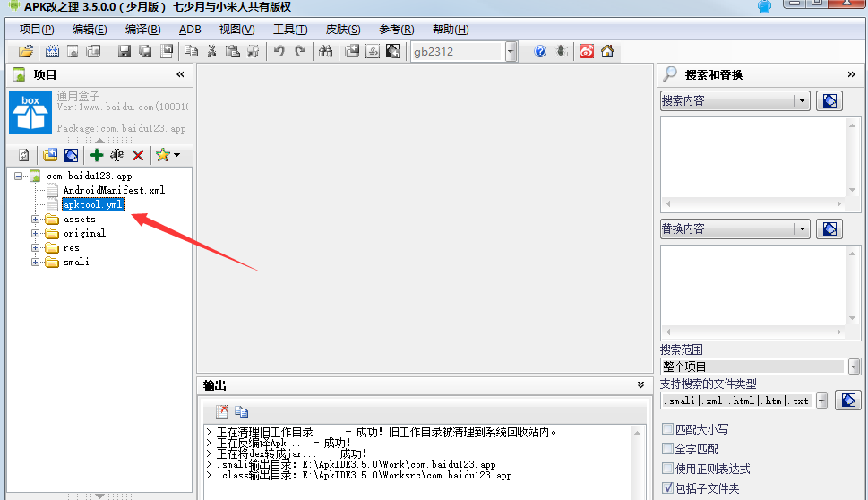Click the replace content text area

tap(754, 286)
